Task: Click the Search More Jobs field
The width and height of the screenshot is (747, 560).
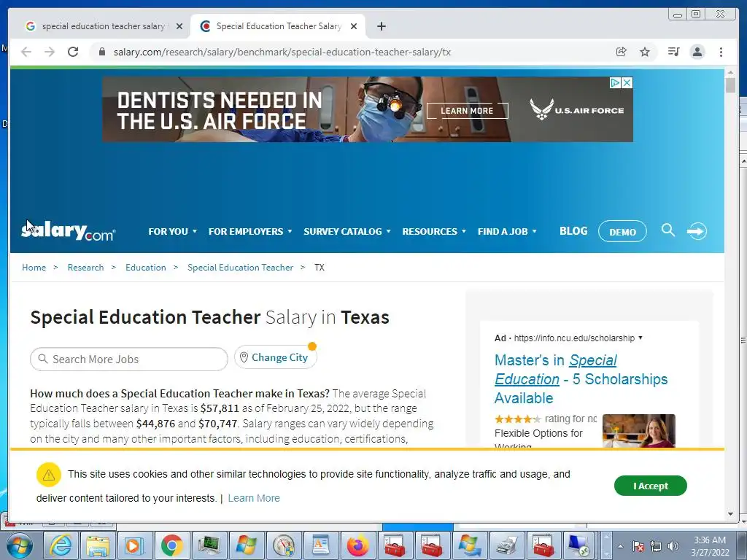Action: pos(129,359)
